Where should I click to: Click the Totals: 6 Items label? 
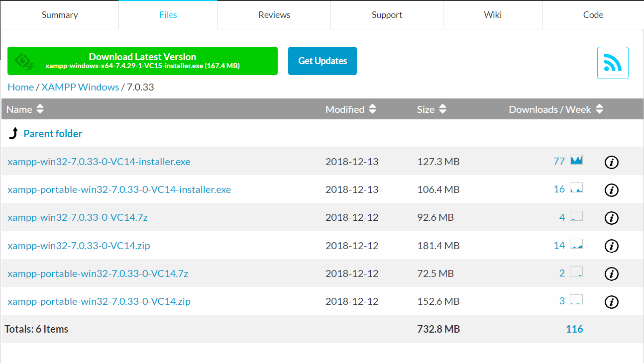tap(36, 329)
